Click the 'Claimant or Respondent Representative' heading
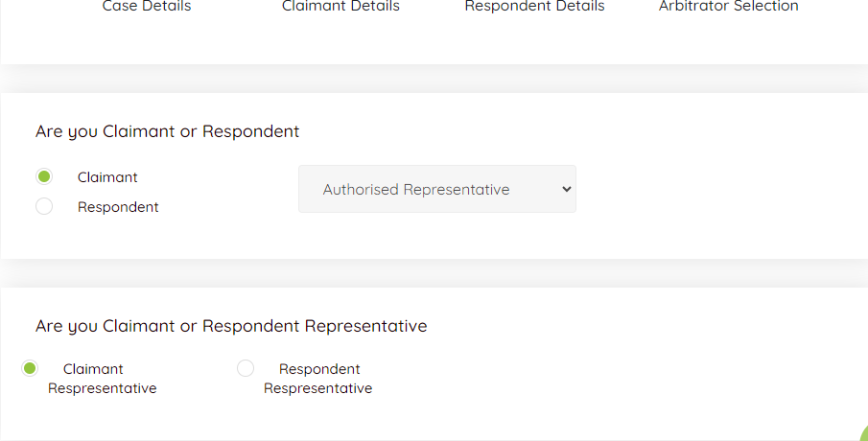The height and width of the screenshot is (441, 868). [x=231, y=326]
